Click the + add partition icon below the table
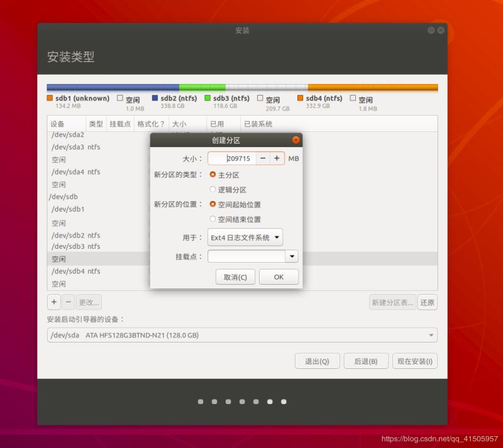Image resolution: width=503 pixels, height=448 pixels. pyautogui.click(x=54, y=302)
